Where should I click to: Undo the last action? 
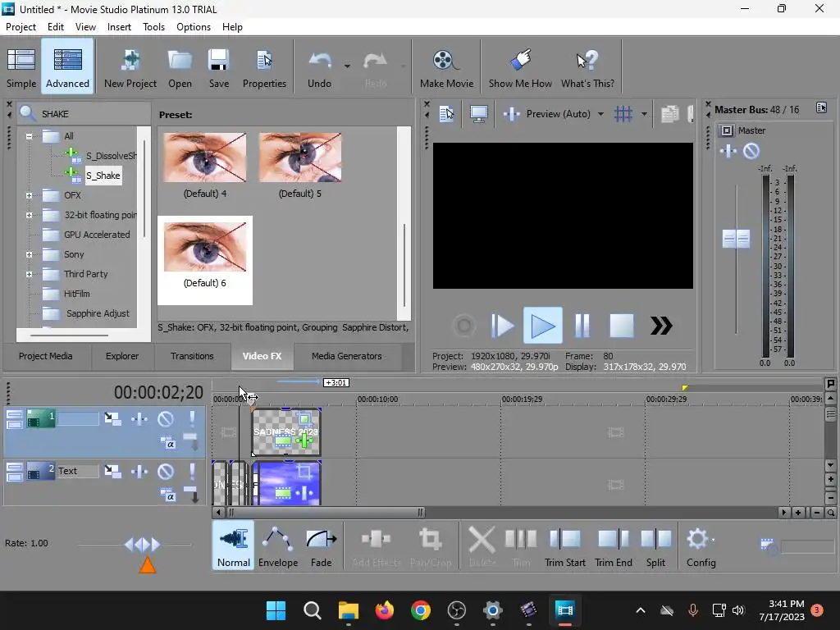pos(319,67)
